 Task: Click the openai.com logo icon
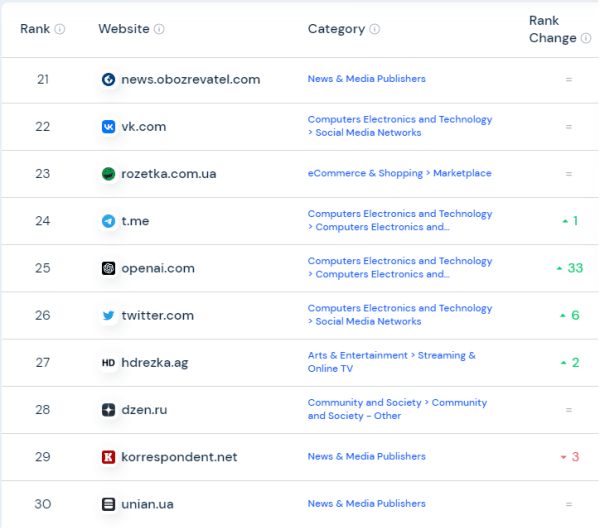pyautogui.click(x=108, y=268)
